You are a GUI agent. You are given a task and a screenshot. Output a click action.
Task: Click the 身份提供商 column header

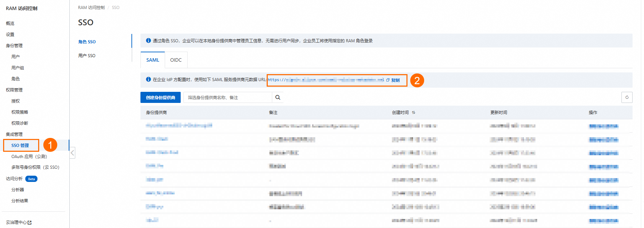click(x=156, y=113)
